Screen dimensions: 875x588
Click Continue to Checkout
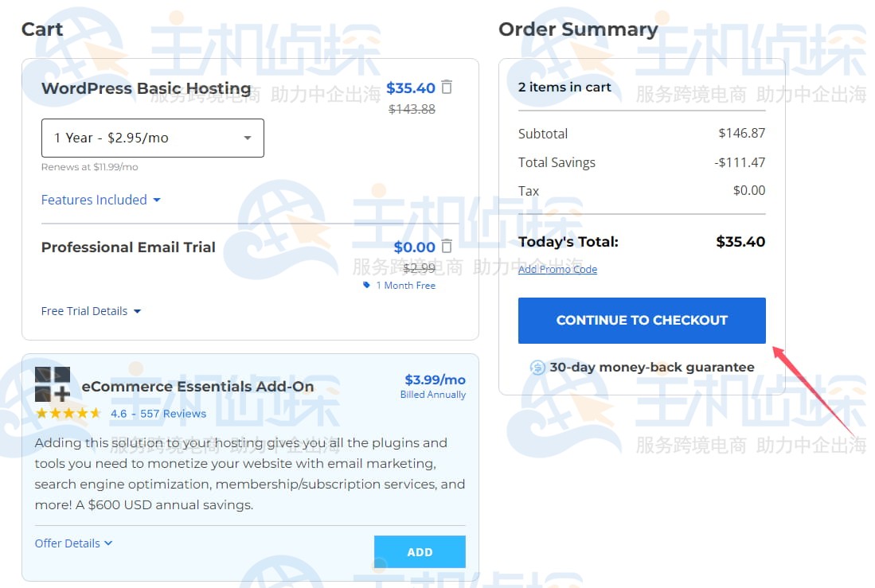click(x=642, y=320)
